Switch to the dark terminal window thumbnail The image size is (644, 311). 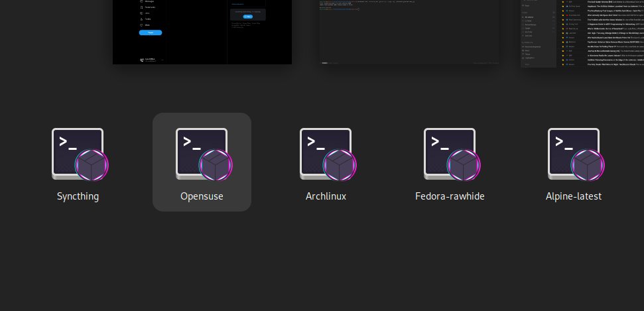[409, 32]
